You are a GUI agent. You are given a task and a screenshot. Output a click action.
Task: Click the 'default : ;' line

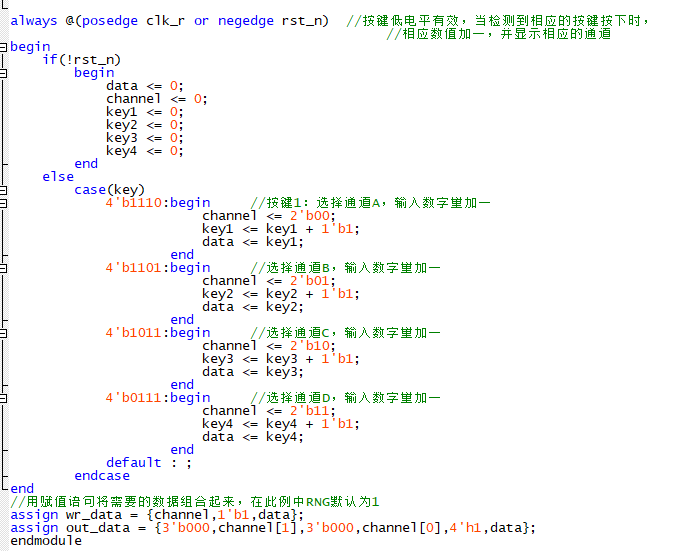coord(149,463)
